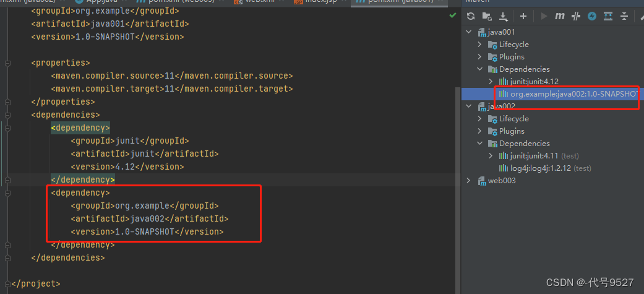The width and height of the screenshot is (644, 294).
Task: Fold the java002 dependency block in gutter
Action: pyautogui.click(x=7, y=193)
